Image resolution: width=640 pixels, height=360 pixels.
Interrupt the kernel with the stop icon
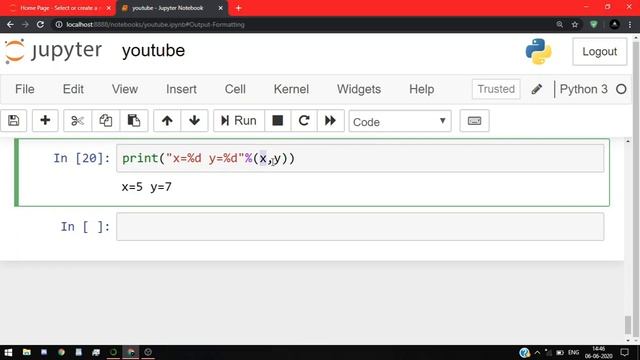coord(278,121)
